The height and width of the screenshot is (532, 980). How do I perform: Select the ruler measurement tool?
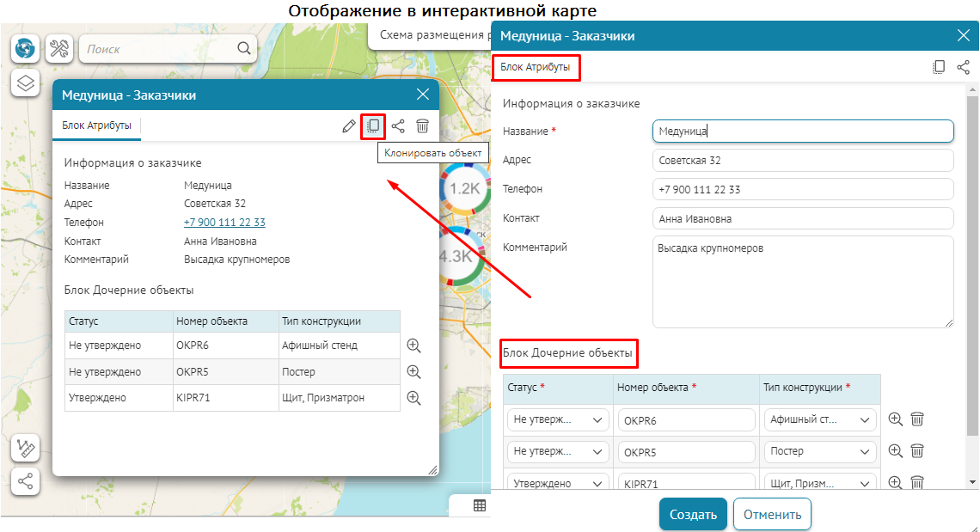26,448
